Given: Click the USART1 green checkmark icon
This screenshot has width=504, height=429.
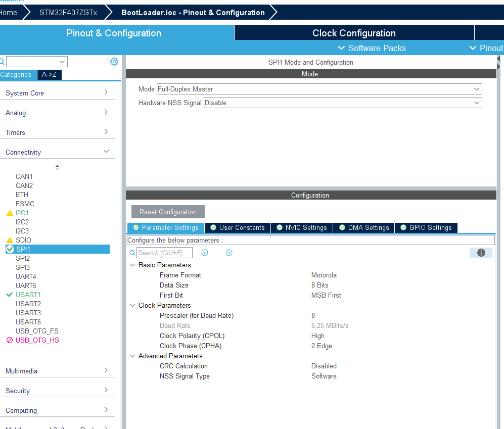Looking at the screenshot, I should click(9, 295).
